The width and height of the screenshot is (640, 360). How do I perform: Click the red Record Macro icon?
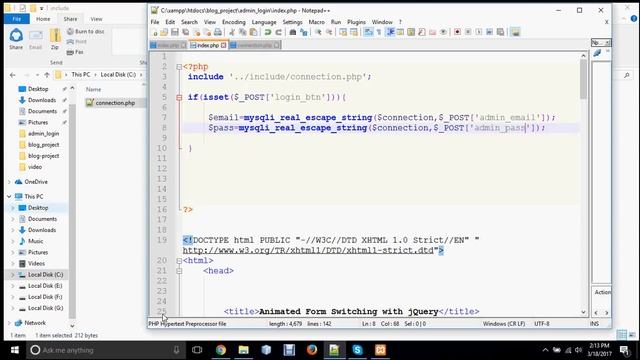point(457,32)
